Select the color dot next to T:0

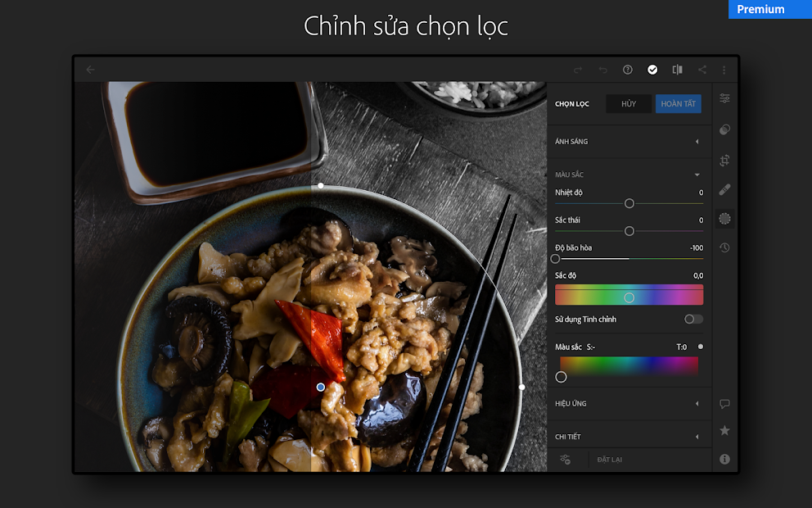700,347
